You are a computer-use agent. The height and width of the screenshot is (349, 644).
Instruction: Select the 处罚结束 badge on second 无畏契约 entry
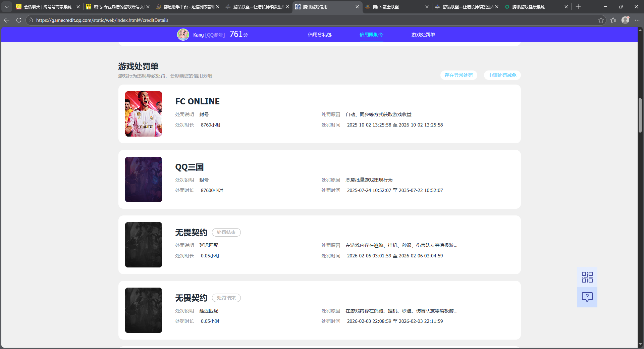point(226,298)
